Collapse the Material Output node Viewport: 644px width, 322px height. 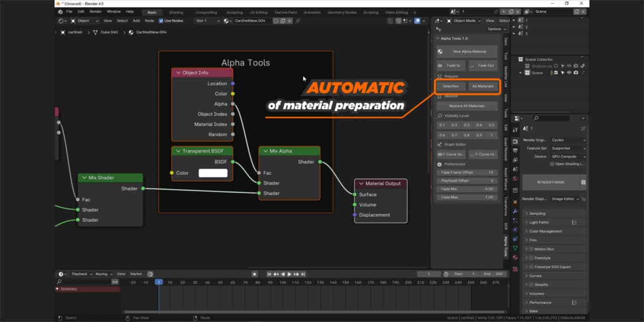coord(361,184)
